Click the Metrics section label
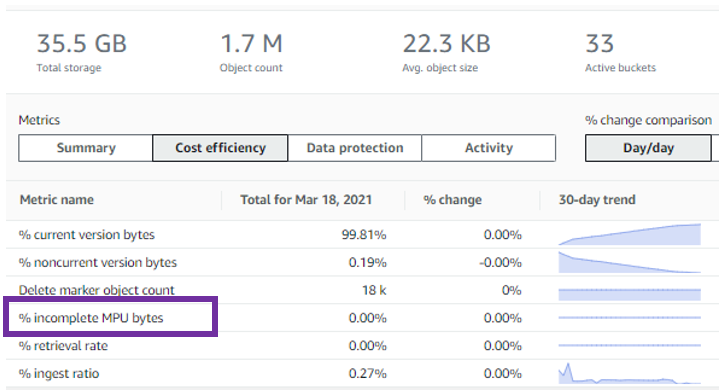The height and width of the screenshot is (391, 727). (39, 121)
